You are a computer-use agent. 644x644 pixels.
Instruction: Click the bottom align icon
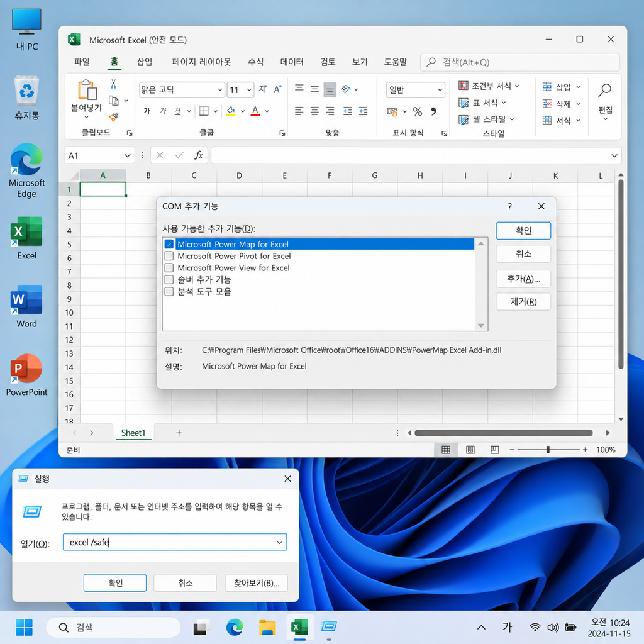coord(330,89)
